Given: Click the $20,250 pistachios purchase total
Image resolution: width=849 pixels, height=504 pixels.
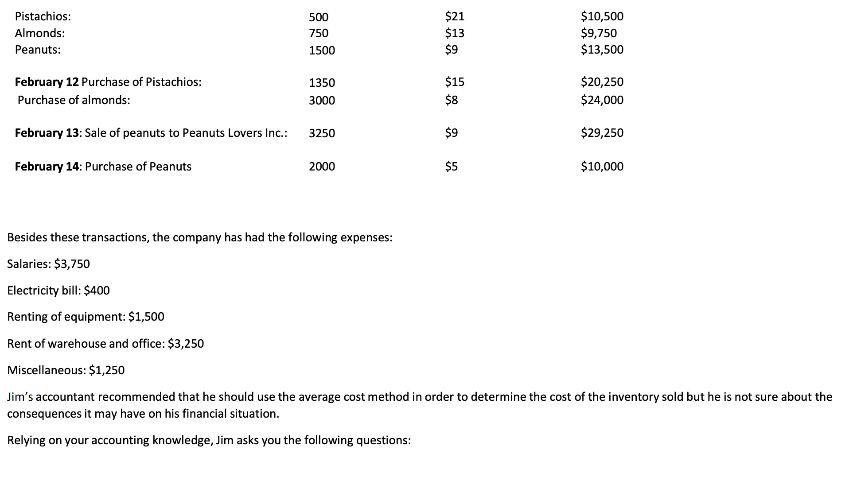Looking at the screenshot, I should [x=602, y=82].
